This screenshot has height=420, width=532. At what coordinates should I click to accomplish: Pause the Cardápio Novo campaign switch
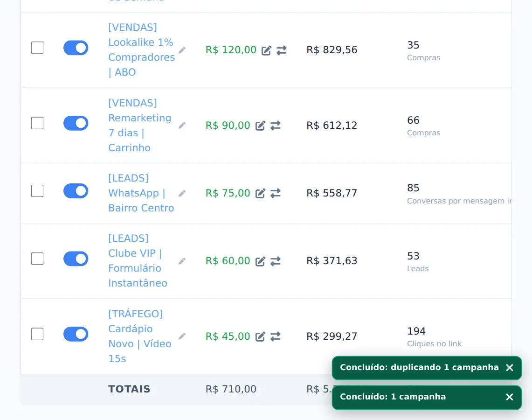[76, 334]
